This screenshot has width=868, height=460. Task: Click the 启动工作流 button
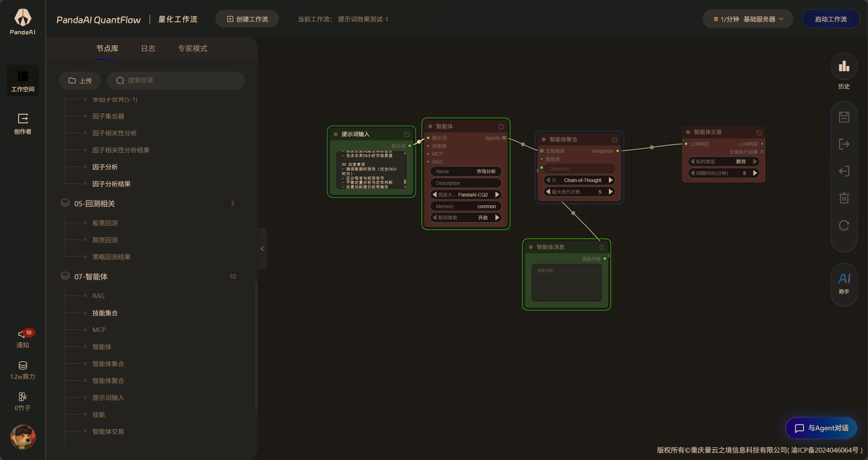pos(830,19)
